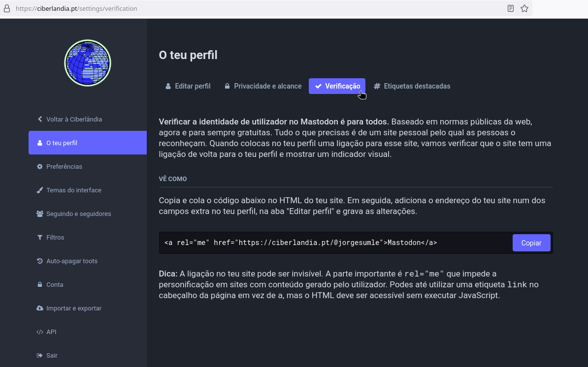This screenshot has height=367, width=588.
Task: Click the Ciberlândia globe logo
Action: [88, 63]
